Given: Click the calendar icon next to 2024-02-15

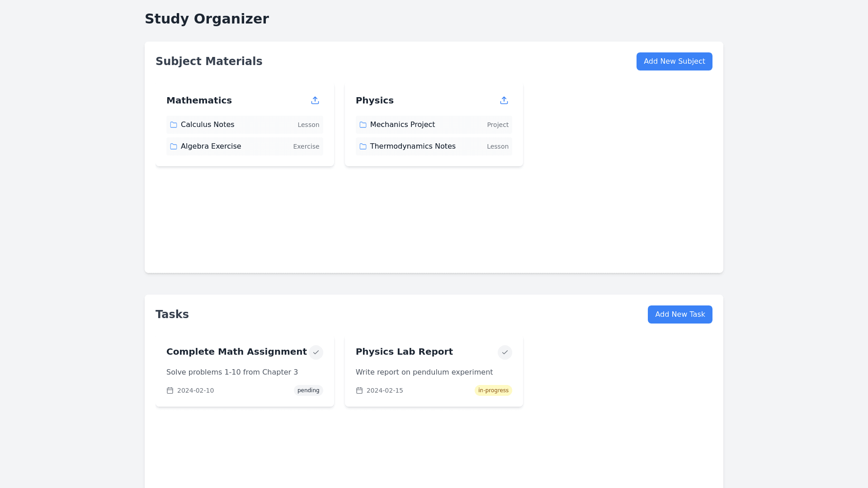Looking at the screenshot, I should 359,390.
